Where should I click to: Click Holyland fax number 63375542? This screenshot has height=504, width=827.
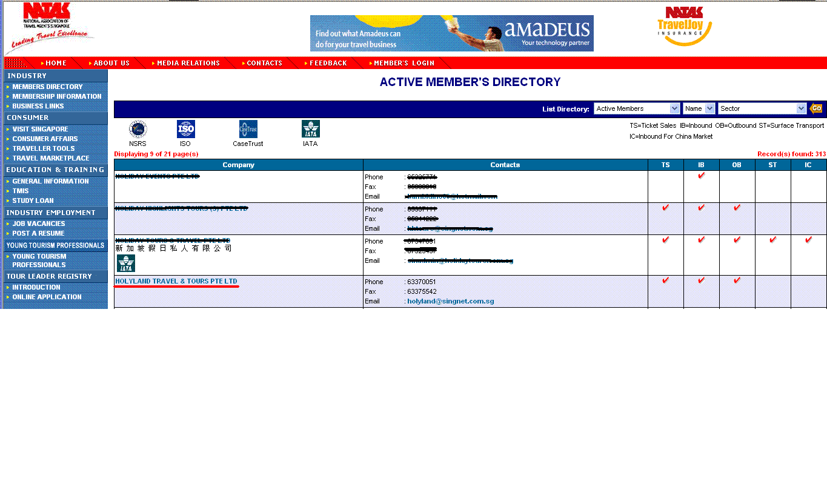click(x=422, y=291)
